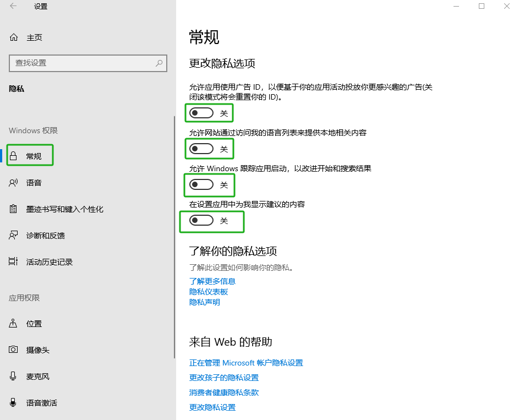Select 诊断和反馈 sidebar icon
The height and width of the screenshot is (420, 519).
(14, 236)
